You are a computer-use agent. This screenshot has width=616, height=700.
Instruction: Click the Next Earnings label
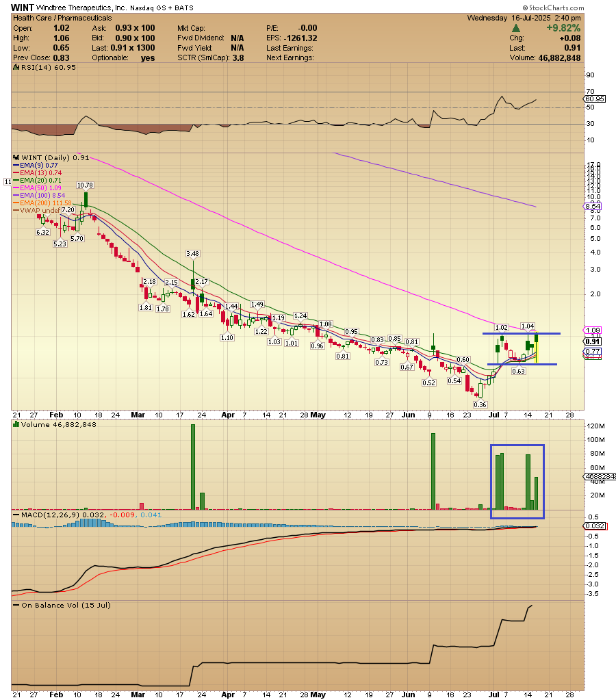290,58
